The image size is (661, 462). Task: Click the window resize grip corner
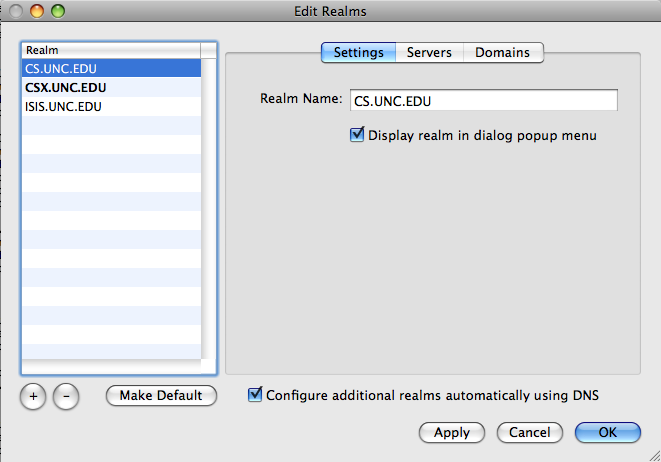click(655, 456)
